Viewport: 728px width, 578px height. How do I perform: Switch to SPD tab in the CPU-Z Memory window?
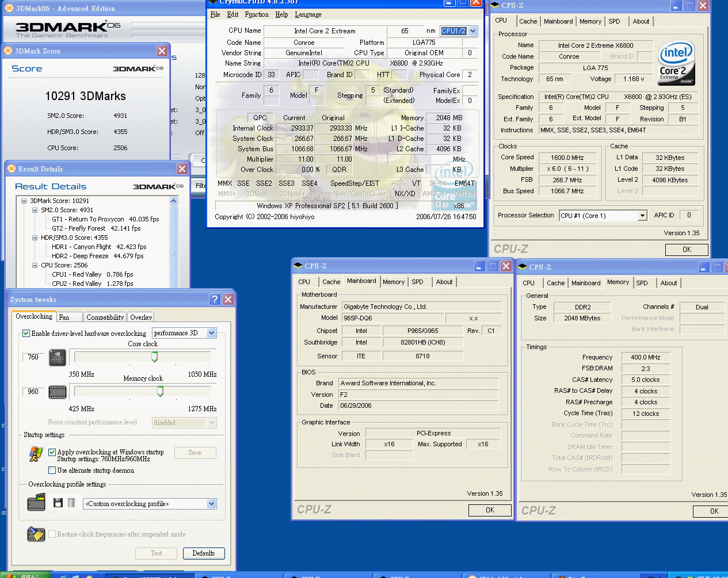tap(642, 283)
